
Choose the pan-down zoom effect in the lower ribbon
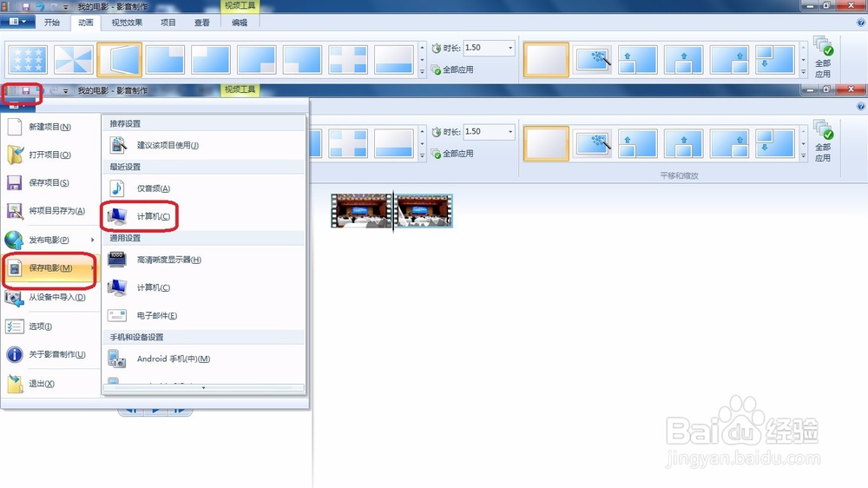tap(775, 143)
